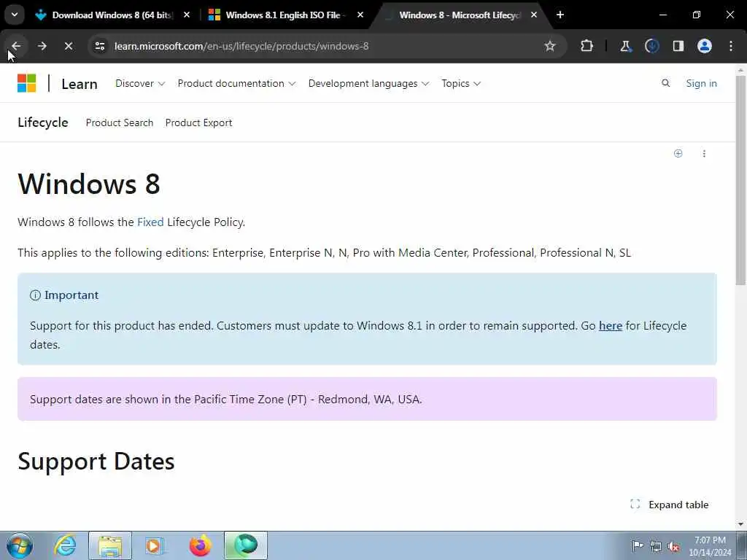
Task: Switch to the Windows 8.1 English ISO File tab
Action: point(286,15)
